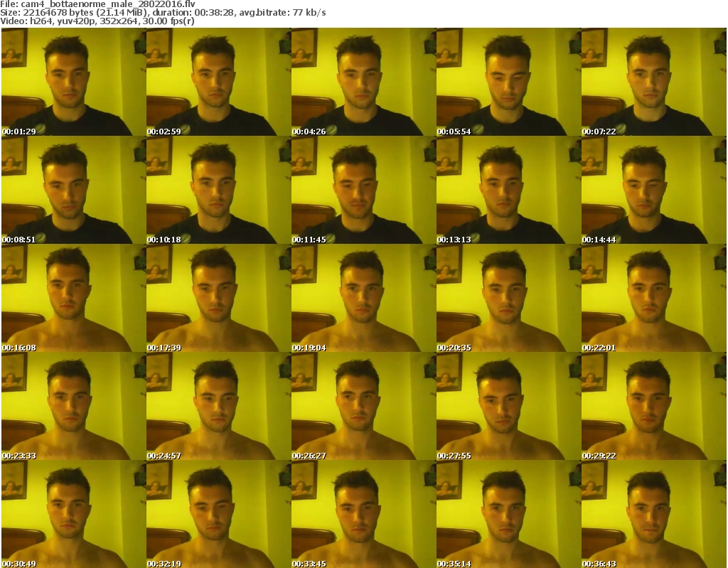
Task: Click the thumbnail stamped 00:32:19
Action: [219, 514]
